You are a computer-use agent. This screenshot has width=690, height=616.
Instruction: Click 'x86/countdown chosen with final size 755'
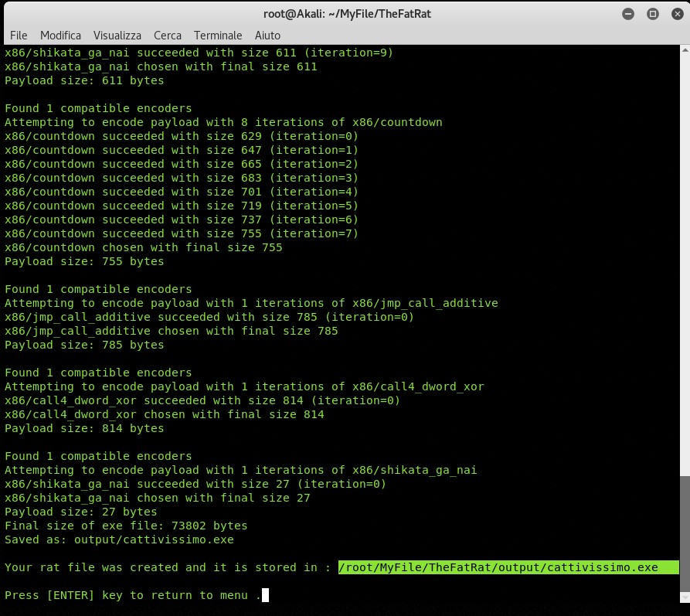144,247
